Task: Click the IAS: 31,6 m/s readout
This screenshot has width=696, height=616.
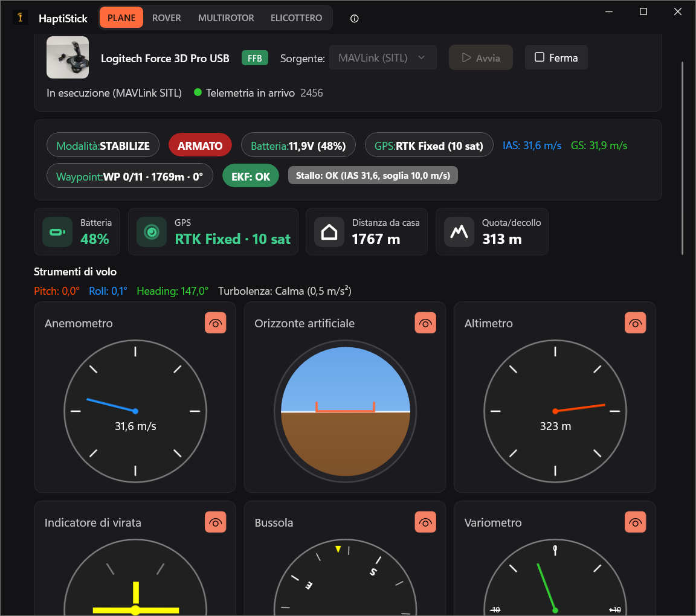Action: coord(532,146)
